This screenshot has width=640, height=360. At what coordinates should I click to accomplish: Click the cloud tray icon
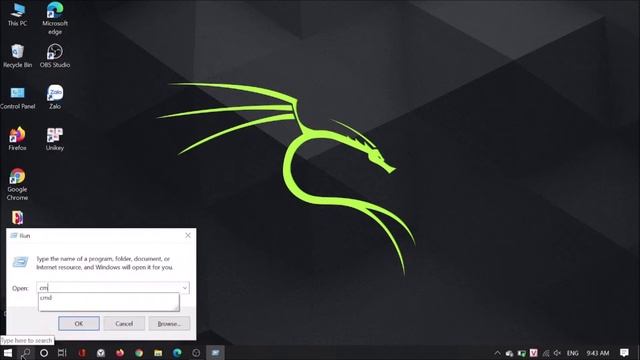pos(509,353)
